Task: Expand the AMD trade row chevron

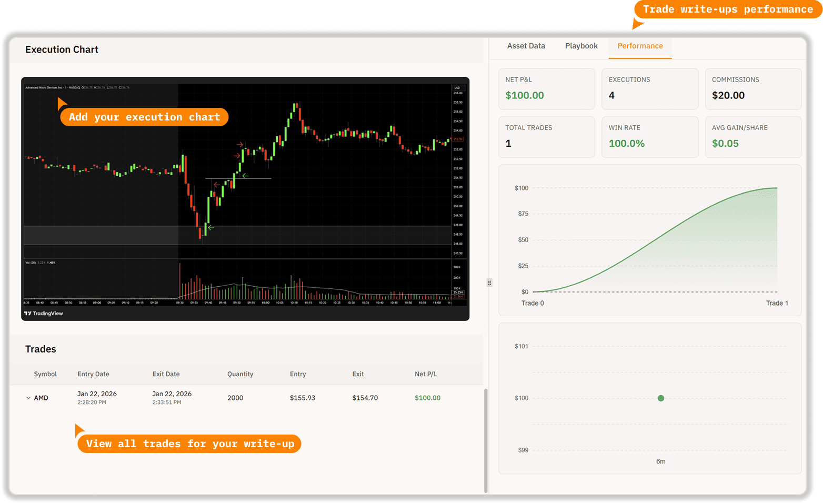Action: point(28,398)
